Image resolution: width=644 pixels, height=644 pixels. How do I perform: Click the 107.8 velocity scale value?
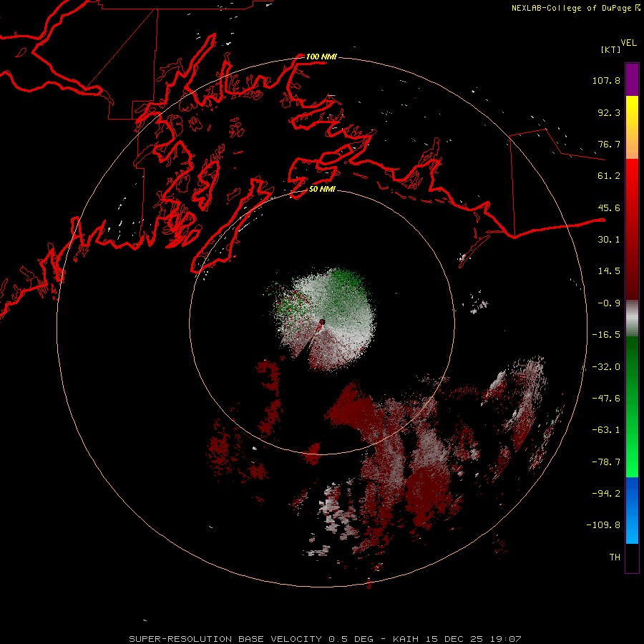coord(606,80)
